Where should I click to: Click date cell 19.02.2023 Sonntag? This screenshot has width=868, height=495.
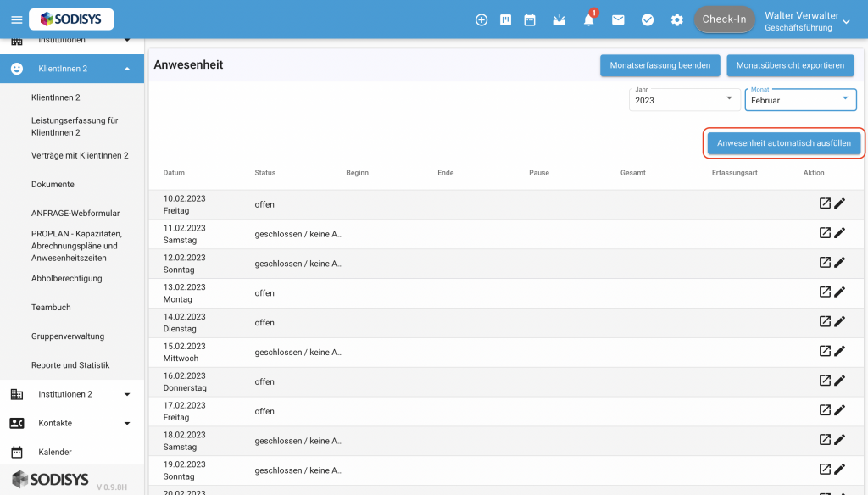coord(184,470)
